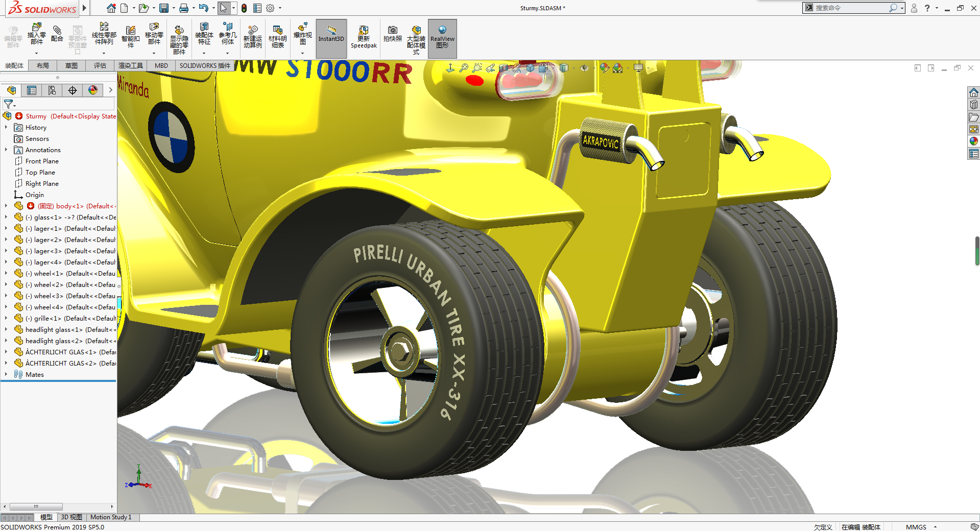The image size is (980, 531).
Task: Open the 3D 视图 bottom tab
Action: (71, 517)
